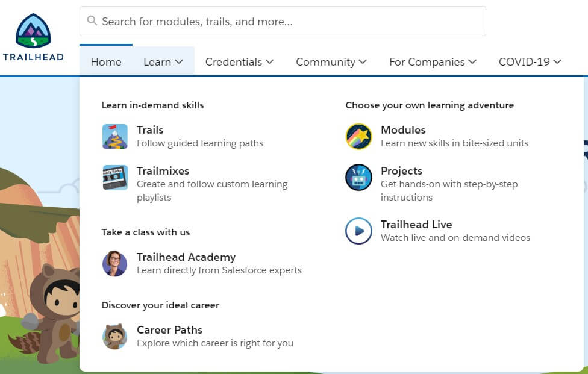
Task: Expand the Community dropdown
Action: pyautogui.click(x=331, y=62)
